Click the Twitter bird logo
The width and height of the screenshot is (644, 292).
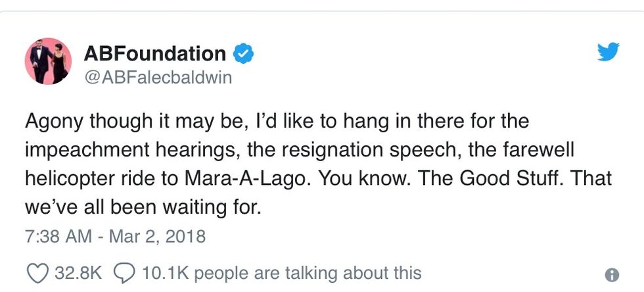click(609, 53)
